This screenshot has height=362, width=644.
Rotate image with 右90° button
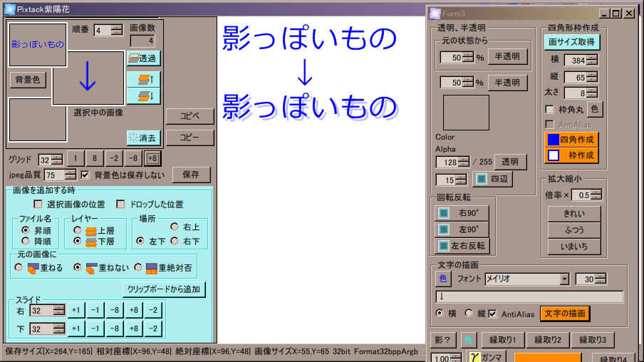(462, 213)
